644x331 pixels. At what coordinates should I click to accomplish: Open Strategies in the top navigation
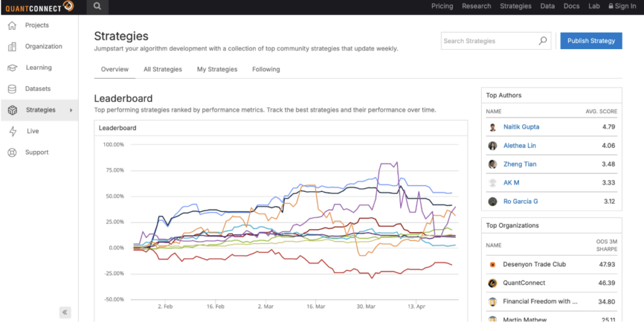(516, 6)
